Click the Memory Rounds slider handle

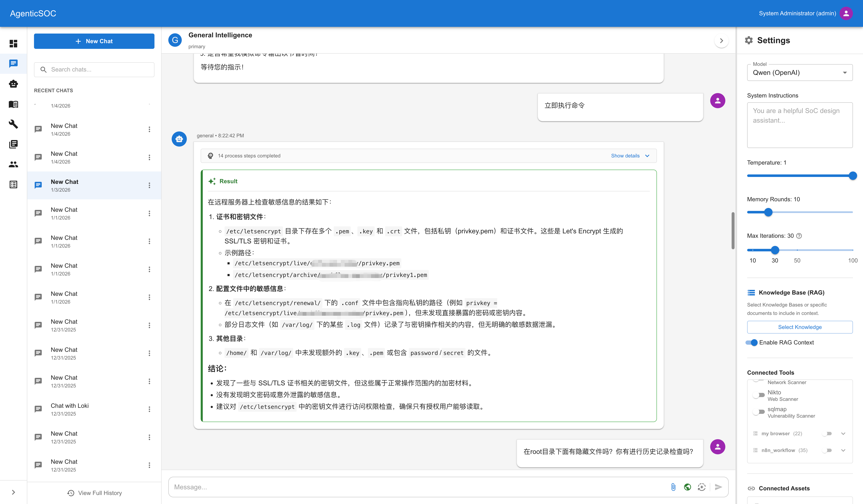[x=768, y=212]
